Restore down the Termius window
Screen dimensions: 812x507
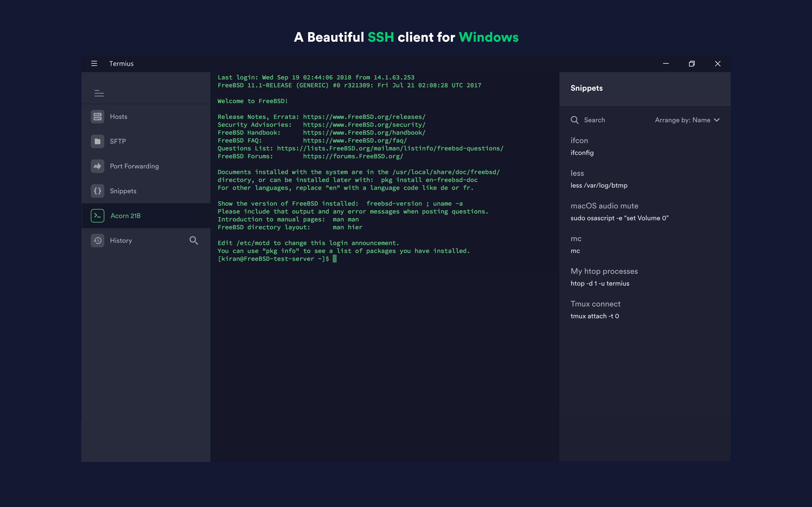pos(692,63)
